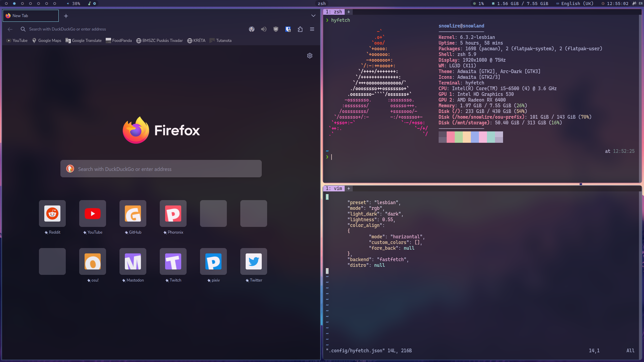Viewport: 644px width, 362px height.
Task: Open the YouTube bookmark in bookmarks toolbar
Action: click(x=17, y=41)
